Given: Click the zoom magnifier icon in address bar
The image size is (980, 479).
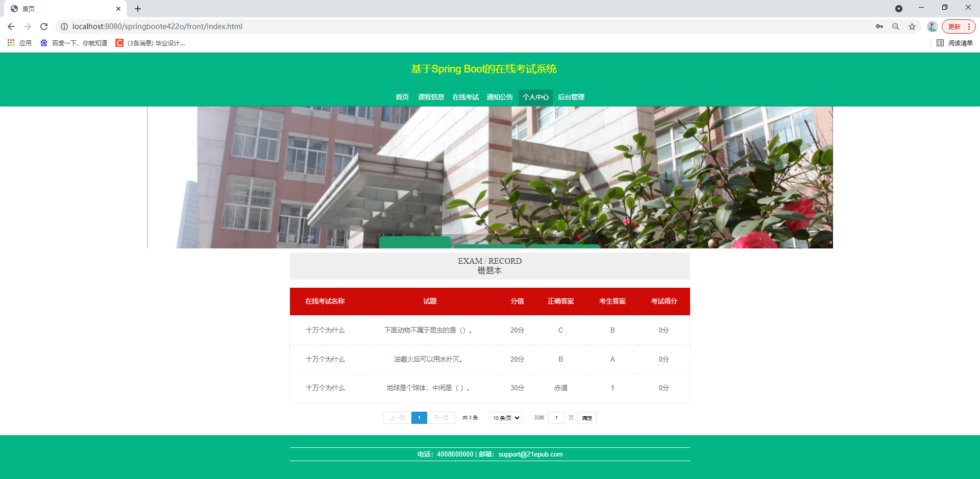Looking at the screenshot, I should [895, 27].
